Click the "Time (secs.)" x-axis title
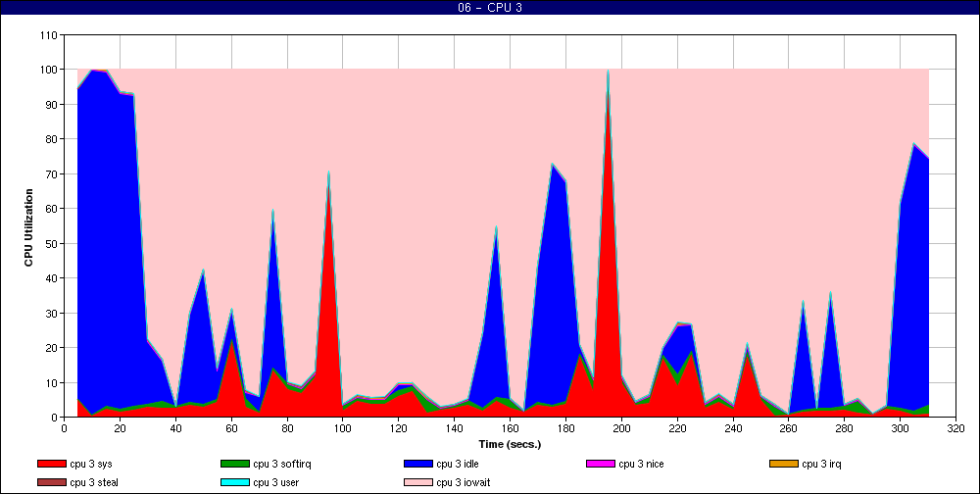 (509, 444)
